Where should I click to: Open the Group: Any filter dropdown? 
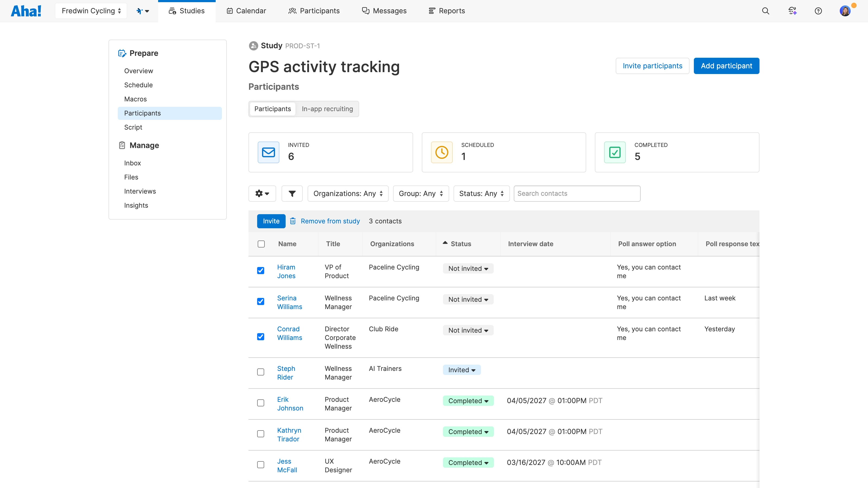point(421,194)
